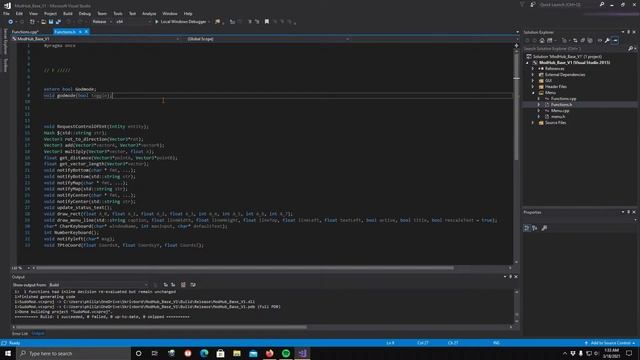640x360 pixels.
Task: Click the Clear All icon in Output panel
Action: pos(183,285)
